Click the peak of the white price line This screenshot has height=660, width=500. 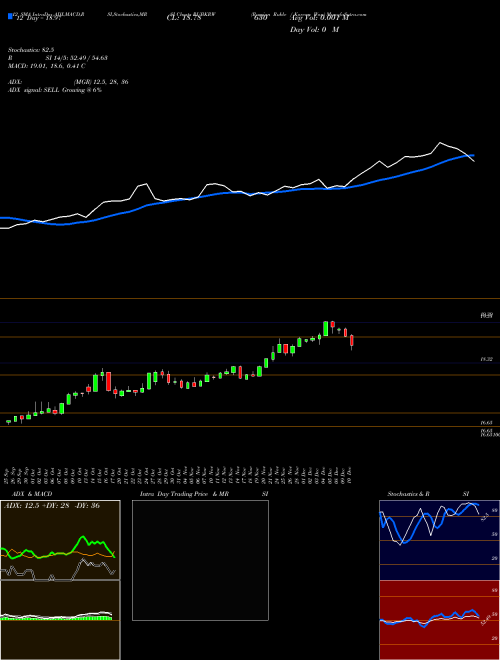point(440,143)
